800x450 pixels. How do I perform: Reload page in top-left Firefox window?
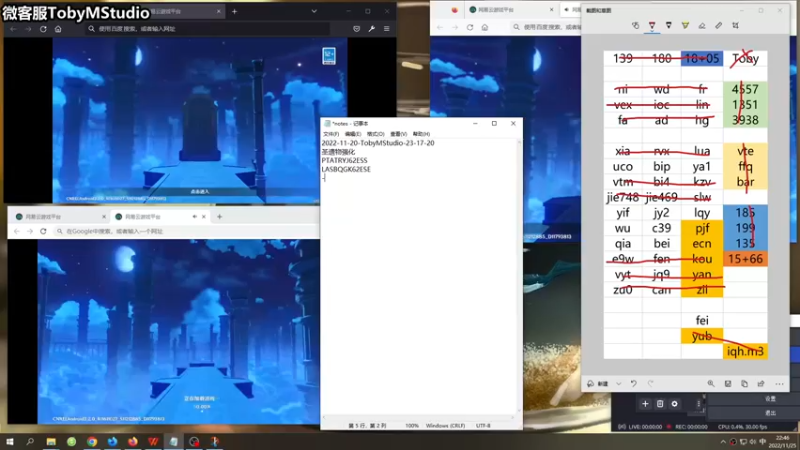[43, 29]
